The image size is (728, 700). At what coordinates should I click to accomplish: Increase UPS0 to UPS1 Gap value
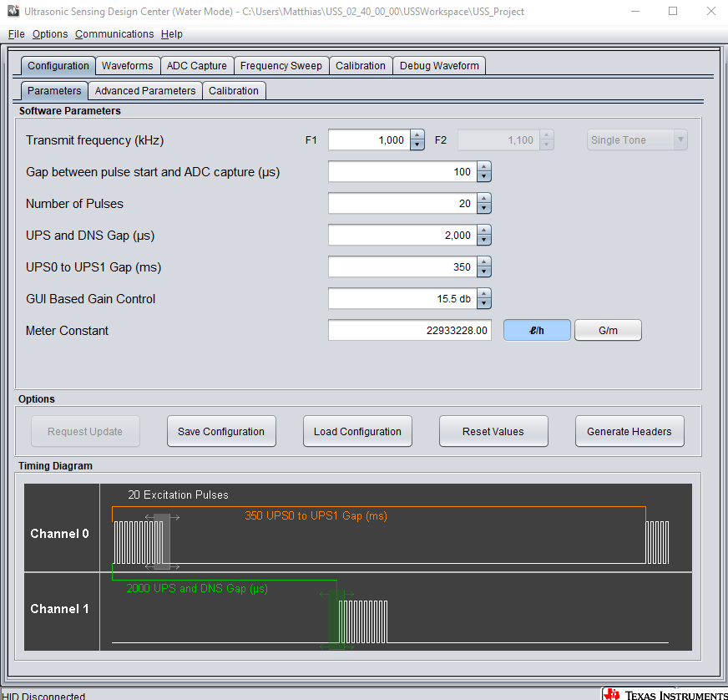click(x=483, y=261)
